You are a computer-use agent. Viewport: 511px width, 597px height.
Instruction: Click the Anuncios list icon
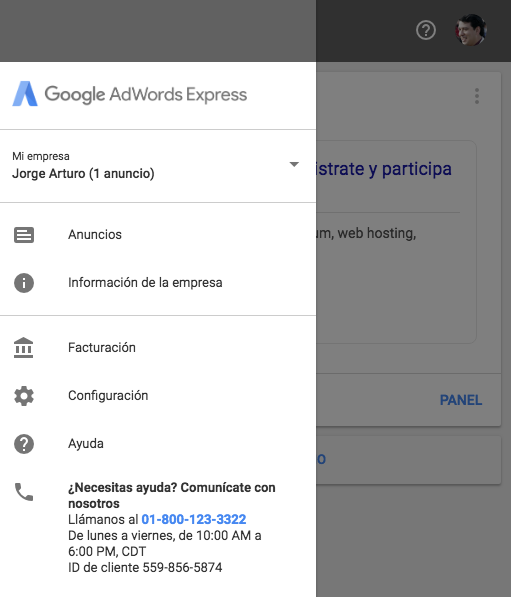click(x=24, y=235)
